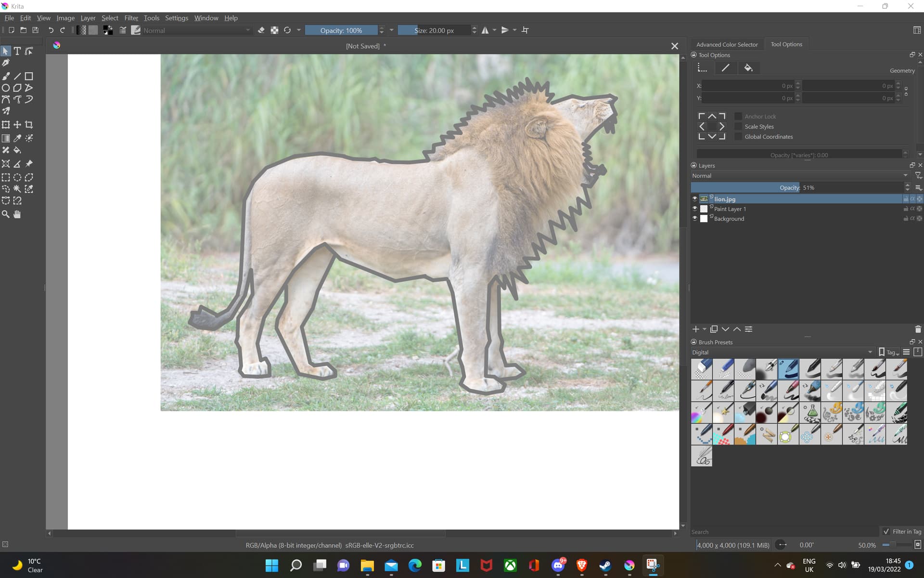Toggle visibility of Paint Layer 1
The image size is (924, 578).
694,209
